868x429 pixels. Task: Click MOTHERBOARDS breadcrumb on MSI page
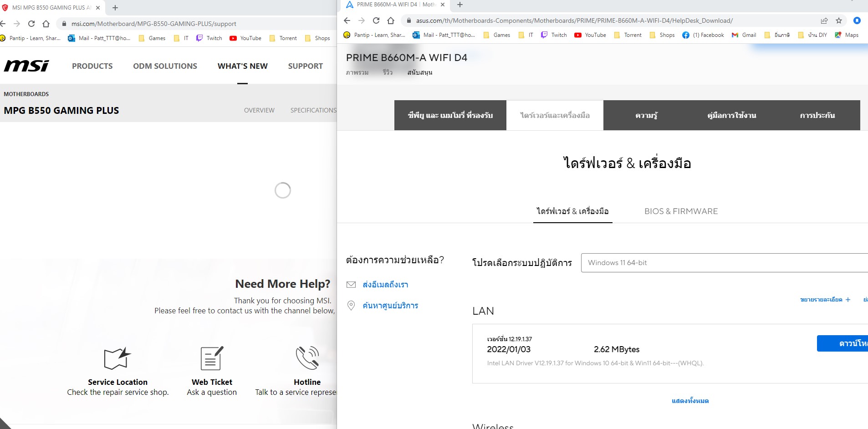26,94
